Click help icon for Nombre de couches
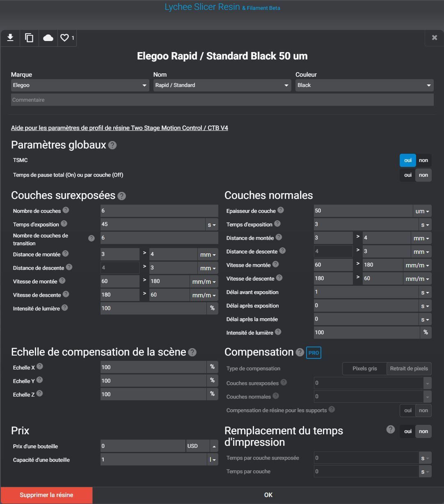This screenshot has height=504, width=444. (x=66, y=210)
